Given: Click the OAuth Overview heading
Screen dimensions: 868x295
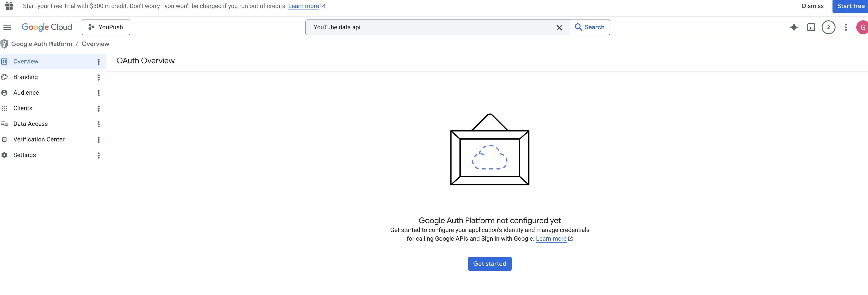Looking at the screenshot, I should (145, 61).
